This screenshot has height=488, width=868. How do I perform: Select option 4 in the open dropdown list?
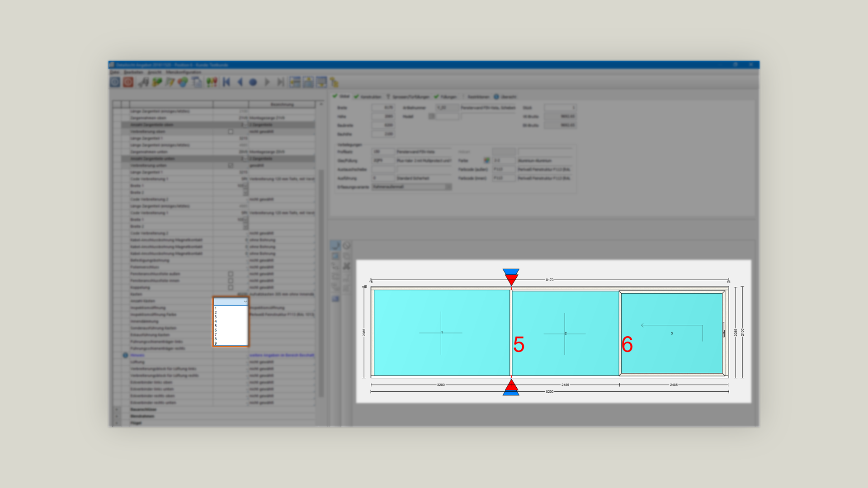231,321
